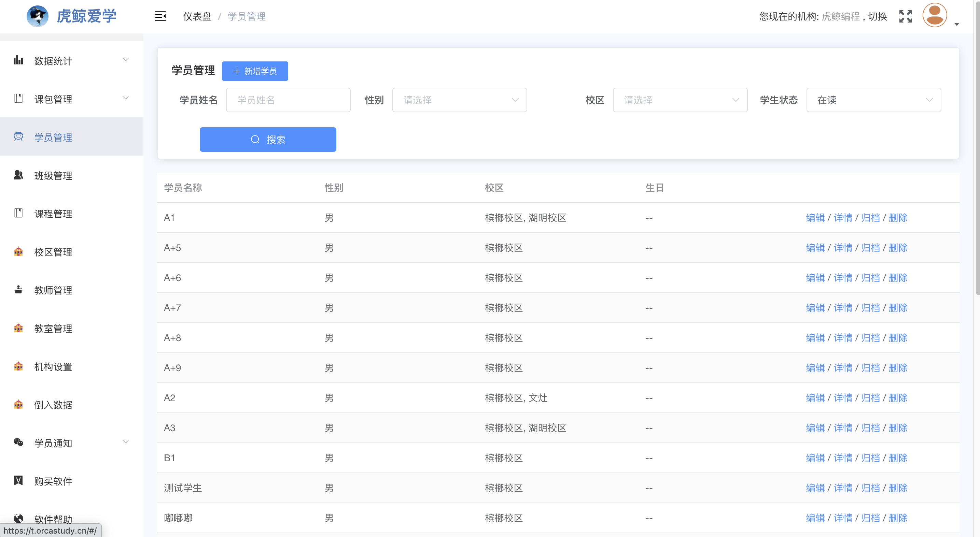This screenshot has height=537, width=980.
Task: Delete student 嘟嘟嘟 via 删除
Action: click(898, 518)
